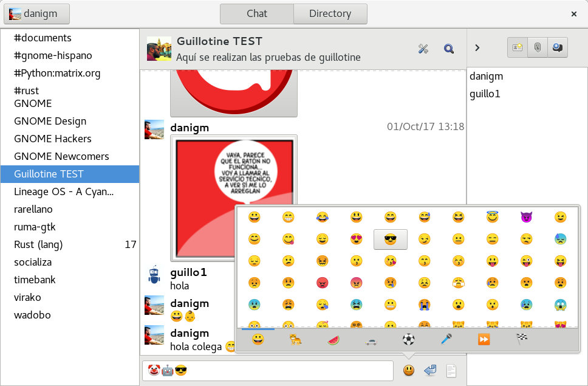
Task: Open the #gnome-hispano room
Action: [x=70, y=55]
